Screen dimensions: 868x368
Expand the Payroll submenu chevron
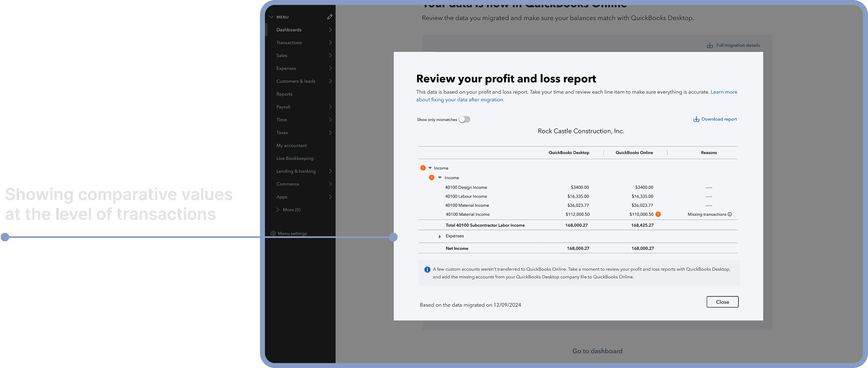pyautogui.click(x=330, y=107)
